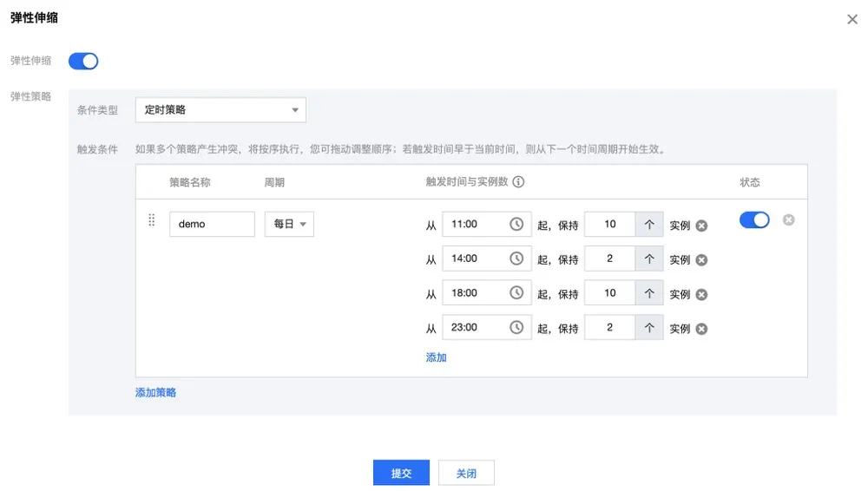Increase instance count for 18:00 row
Image resolution: width=868 pixels, height=491 pixels.
tap(648, 293)
